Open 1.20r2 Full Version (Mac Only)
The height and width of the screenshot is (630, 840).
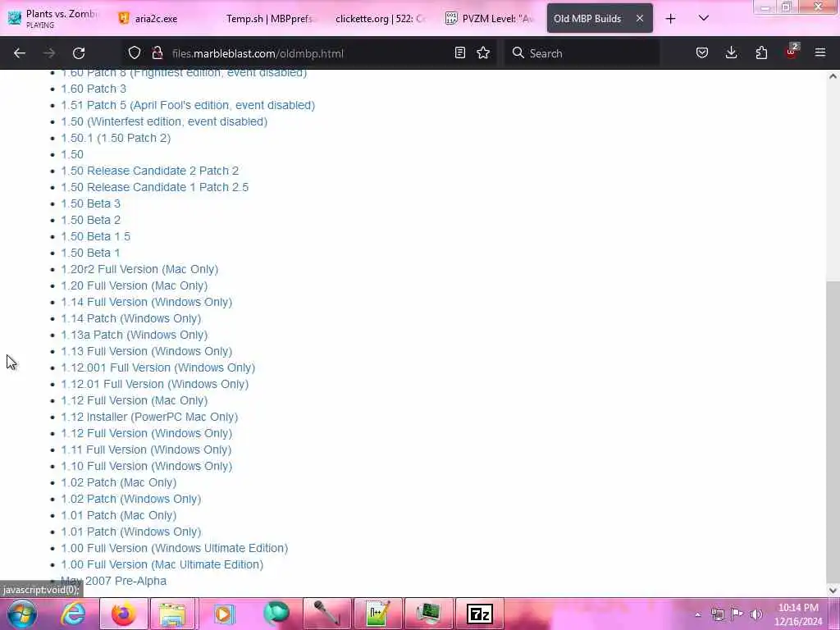click(139, 269)
